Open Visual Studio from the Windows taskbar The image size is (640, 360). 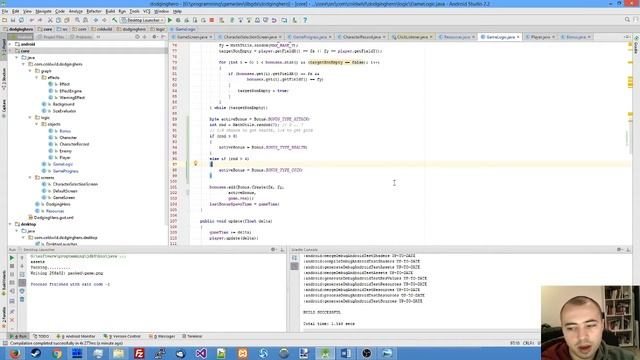click(x=201, y=353)
